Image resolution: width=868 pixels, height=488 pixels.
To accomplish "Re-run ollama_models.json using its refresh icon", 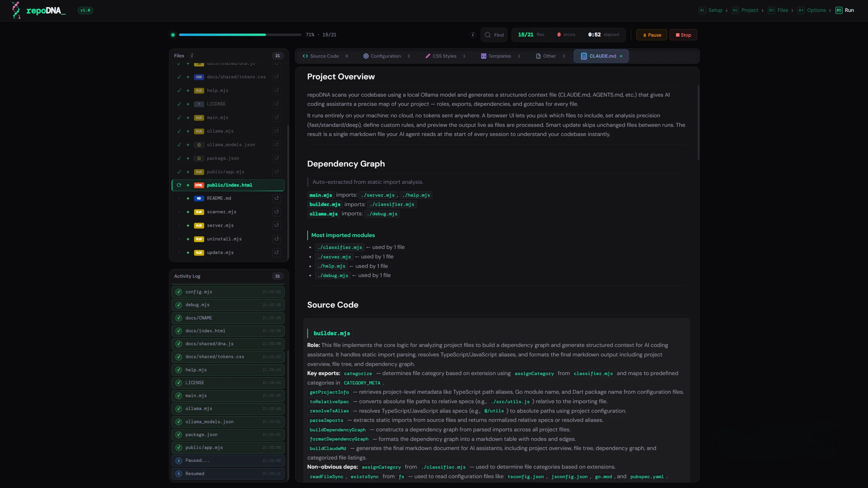I will pos(276,145).
